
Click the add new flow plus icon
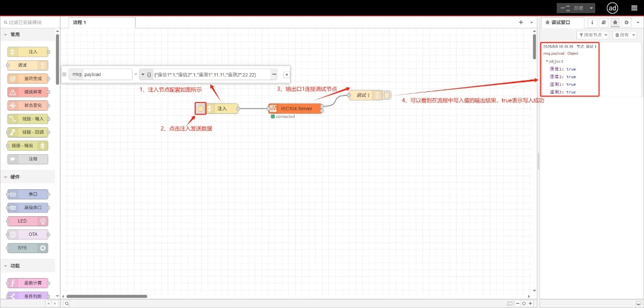pyautogui.click(x=521, y=22)
